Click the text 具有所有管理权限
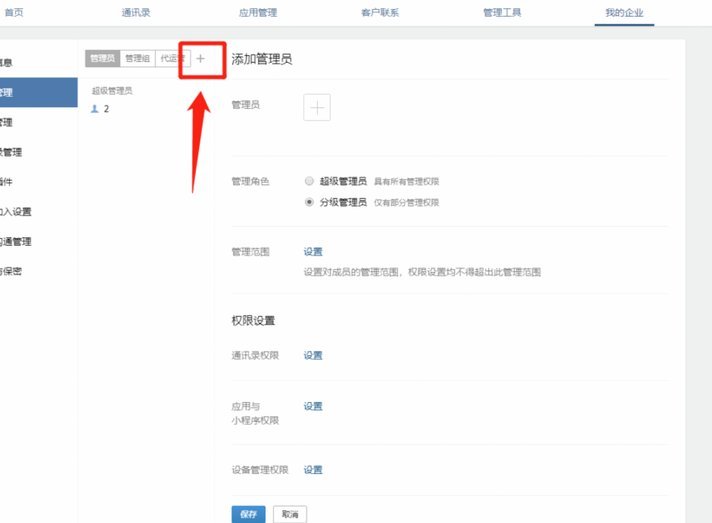Image resolution: width=712 pixels, height=523 pixels. (406, 182)
